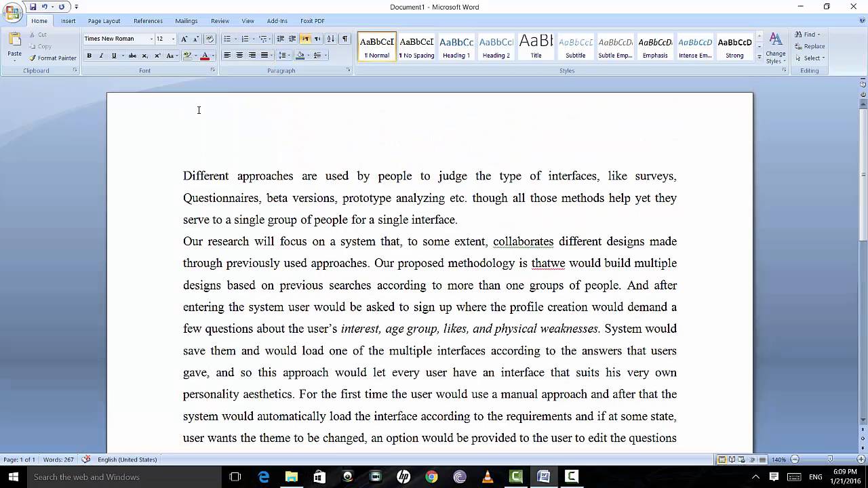Toggle Justify alignment
868x488 pixels.
pyautogui.click(x=264, y=56)
